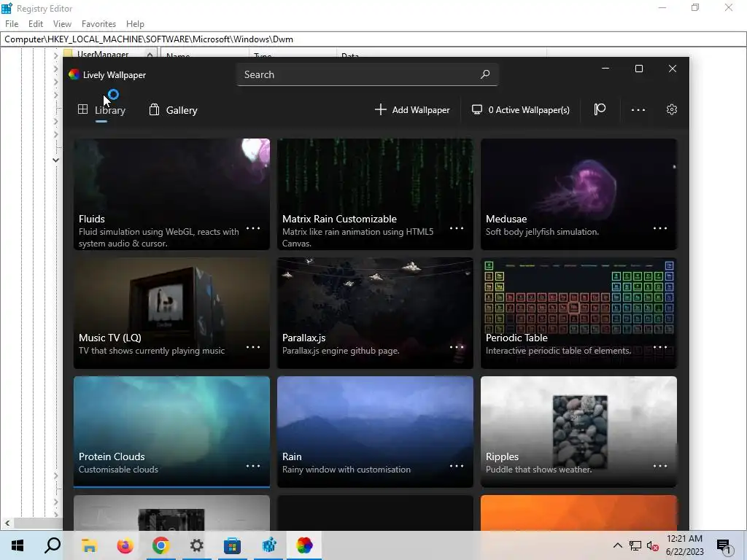Select the Music TV (LQ) wallpaper

(171, 313)
